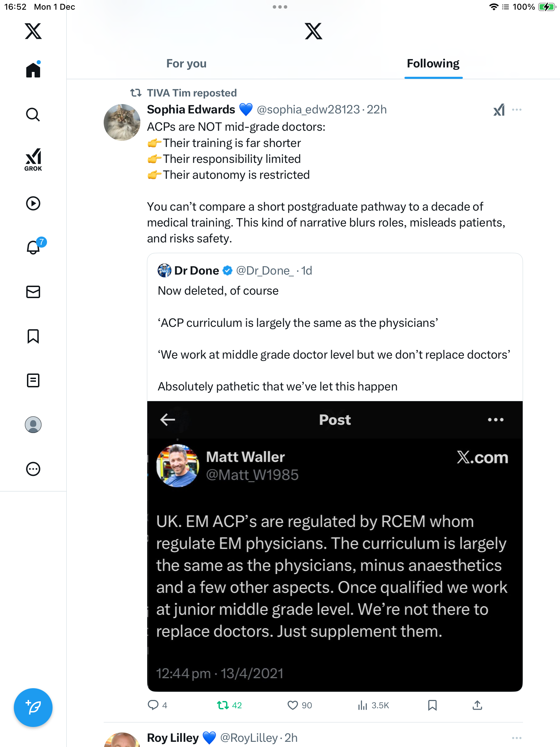Undo repost on Sophia Edwards' post
Screen dimensions: 560x747
tap(223, 705)
